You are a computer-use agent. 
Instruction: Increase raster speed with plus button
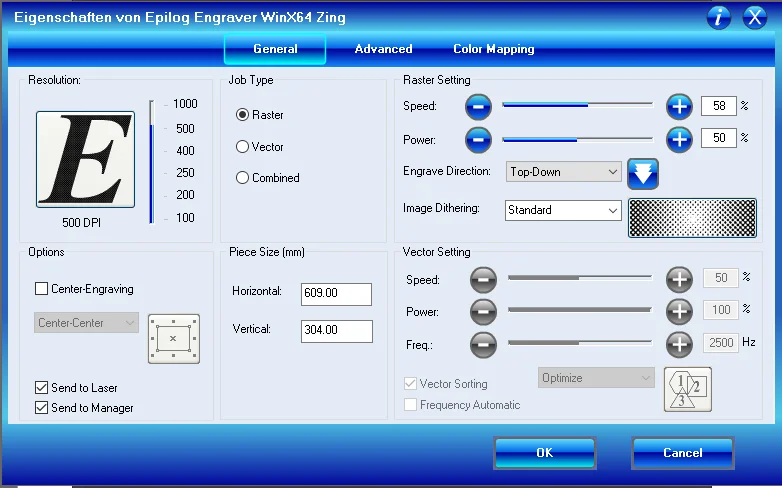tap(679, 106)
